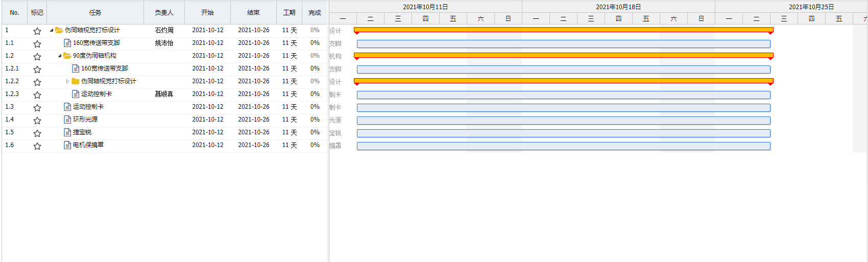Toggle the star mark for task 1
The width and height of the screenshot is (868, 262).
click(x=37, y=31)
